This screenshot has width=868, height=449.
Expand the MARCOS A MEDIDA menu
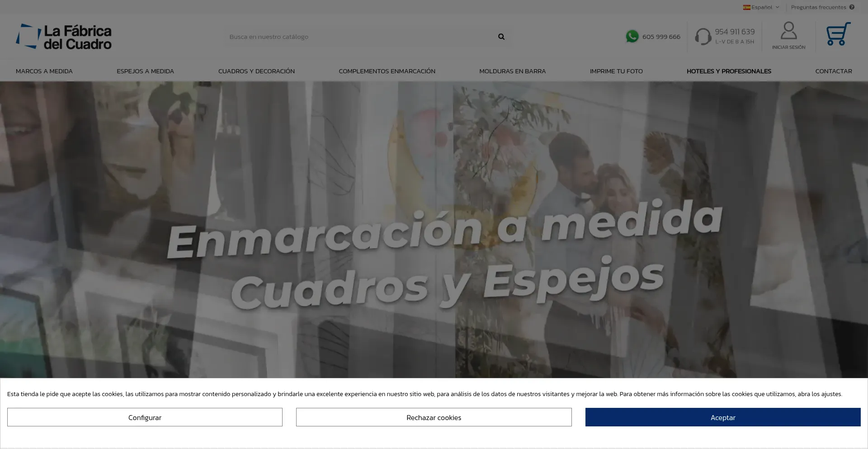[44, 71]
